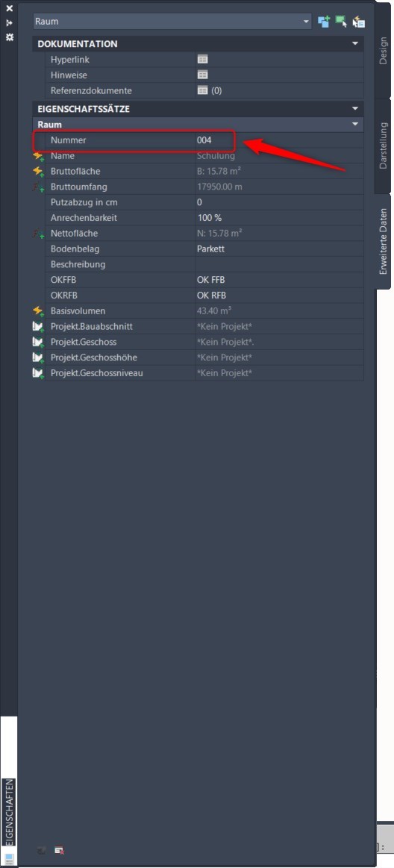
Task: Click the Anrechenbarkeit value 100 %
Action: tap(279, 218)
